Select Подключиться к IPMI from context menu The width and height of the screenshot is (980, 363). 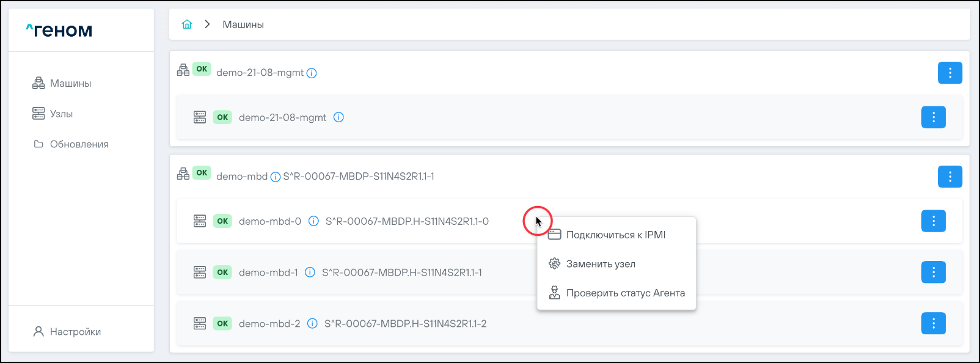(x=615, y=235)
